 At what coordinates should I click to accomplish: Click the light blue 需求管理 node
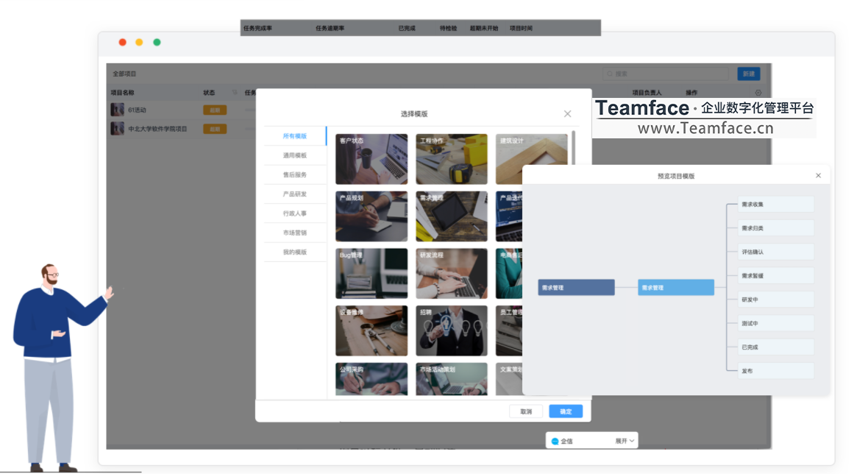(676, 287)
